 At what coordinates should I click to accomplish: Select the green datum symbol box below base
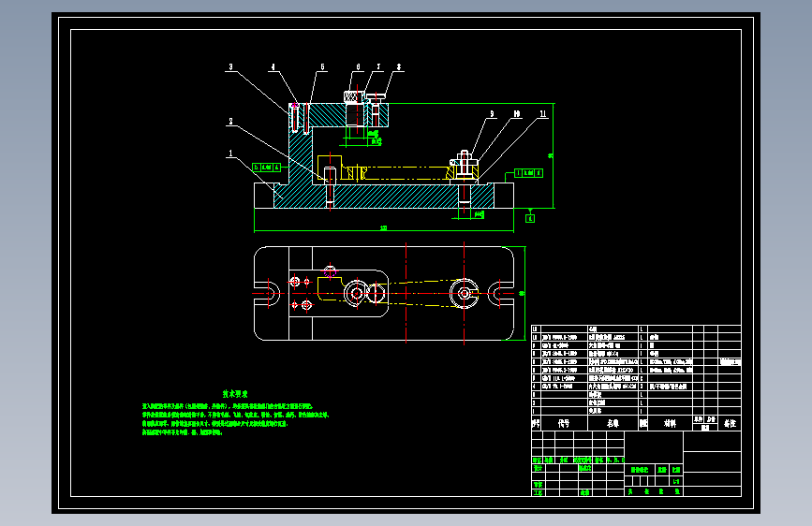(530, 218)
